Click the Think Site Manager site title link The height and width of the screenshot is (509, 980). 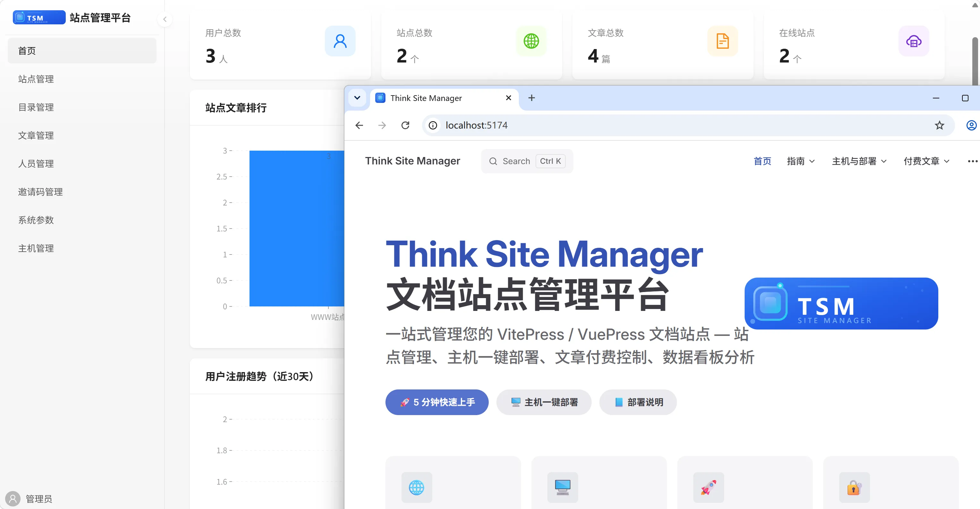(x=412, y=161)
